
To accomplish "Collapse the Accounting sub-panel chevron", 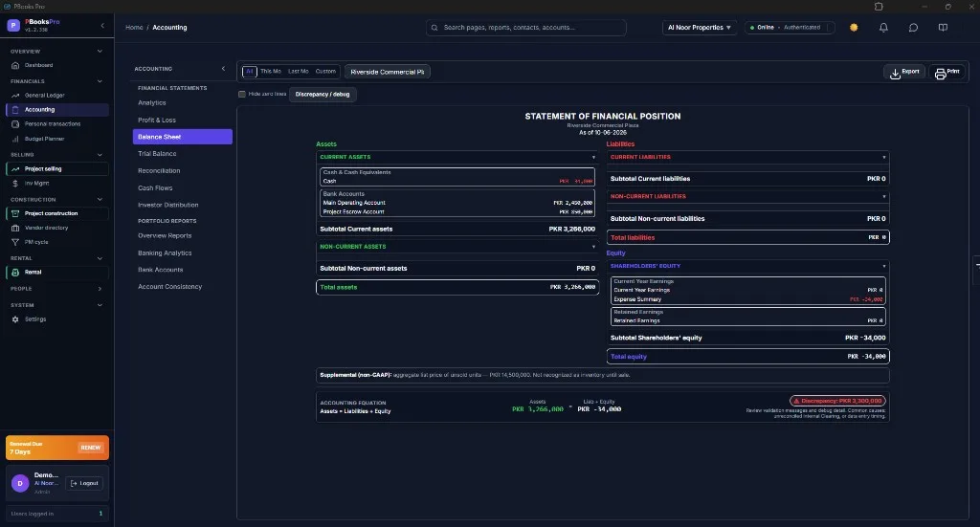I will 223,69.
